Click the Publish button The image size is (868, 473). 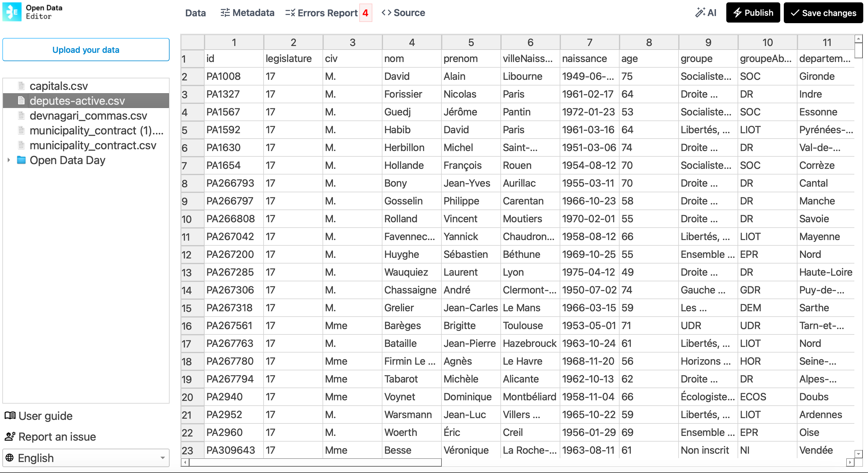click(x=753, y=12)
